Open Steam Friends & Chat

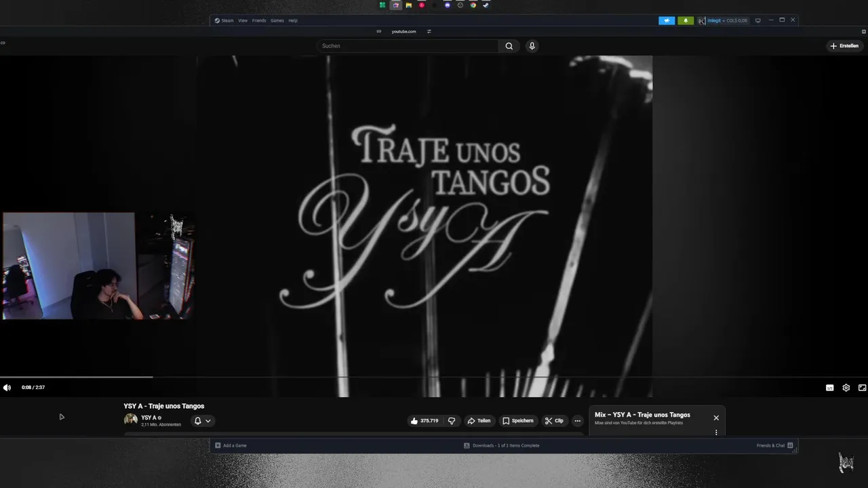pos(775,445)
